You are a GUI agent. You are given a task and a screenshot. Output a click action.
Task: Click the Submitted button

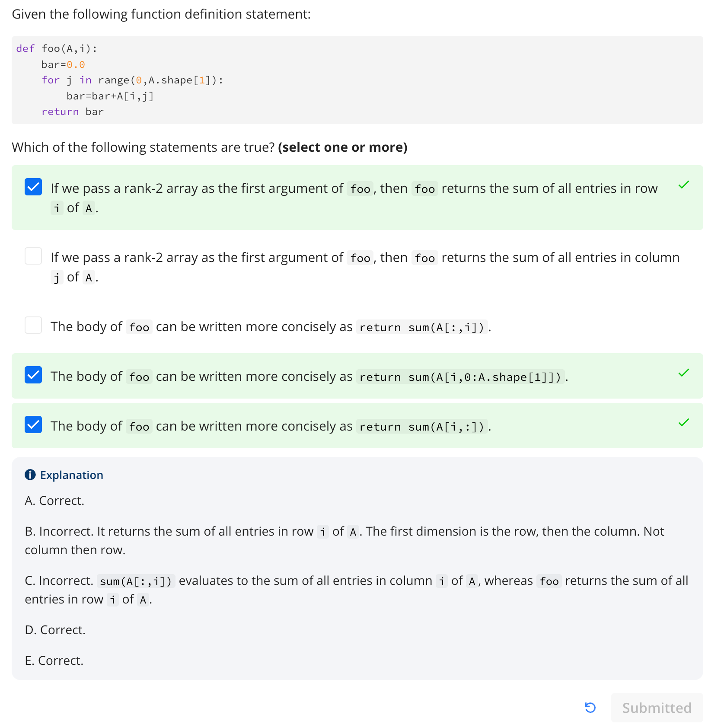657,708
